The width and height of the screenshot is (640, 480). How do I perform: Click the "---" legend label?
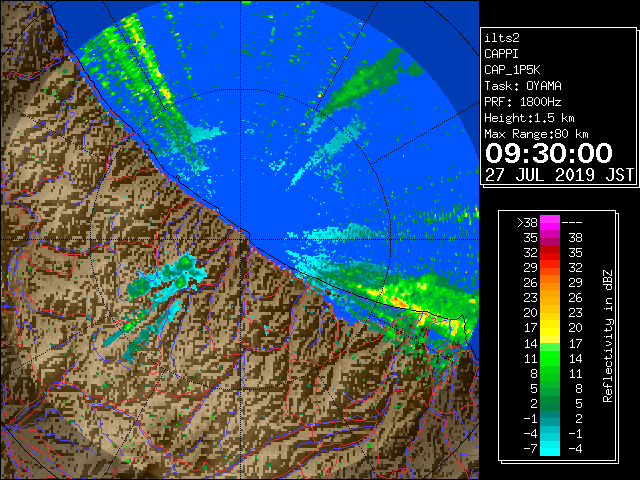coord(572,223)
